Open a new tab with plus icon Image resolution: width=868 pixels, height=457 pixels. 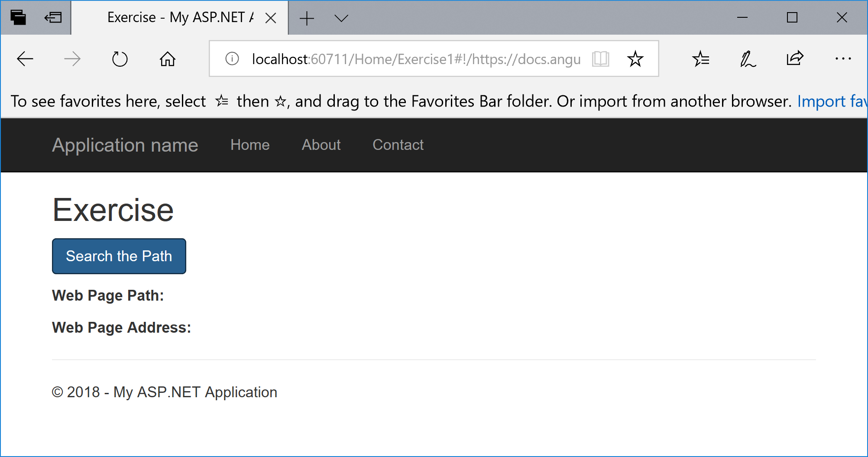pos(307,18)
